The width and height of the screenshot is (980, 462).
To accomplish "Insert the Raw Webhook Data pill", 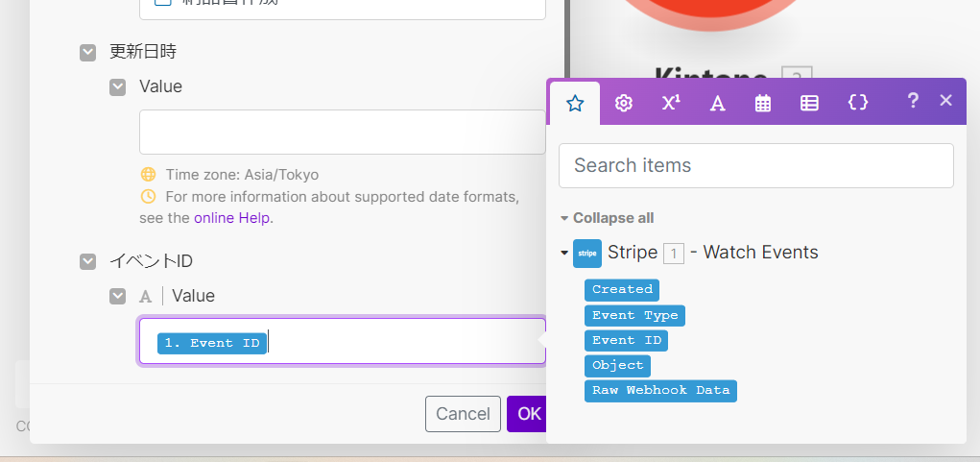I will point(660,390).
